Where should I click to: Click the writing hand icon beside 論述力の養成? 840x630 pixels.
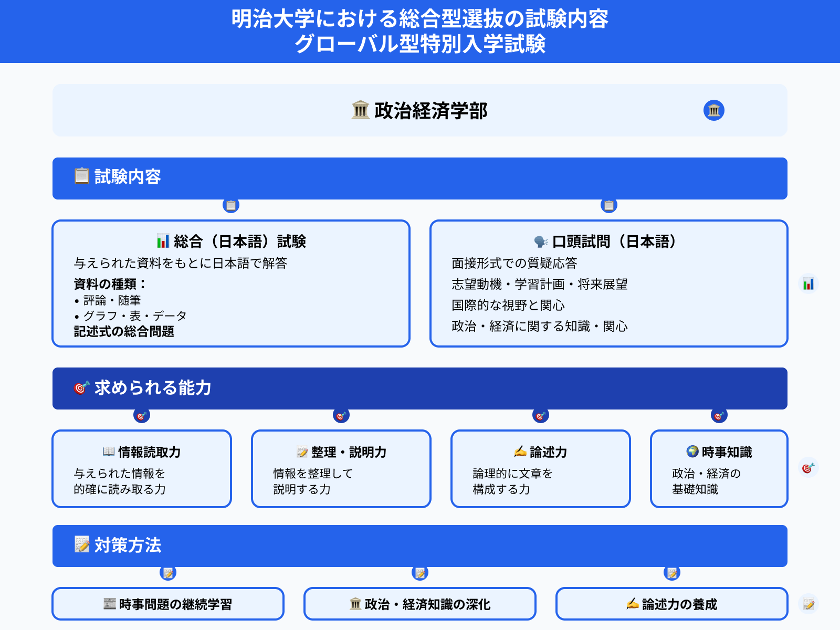[x=633, y=604]
